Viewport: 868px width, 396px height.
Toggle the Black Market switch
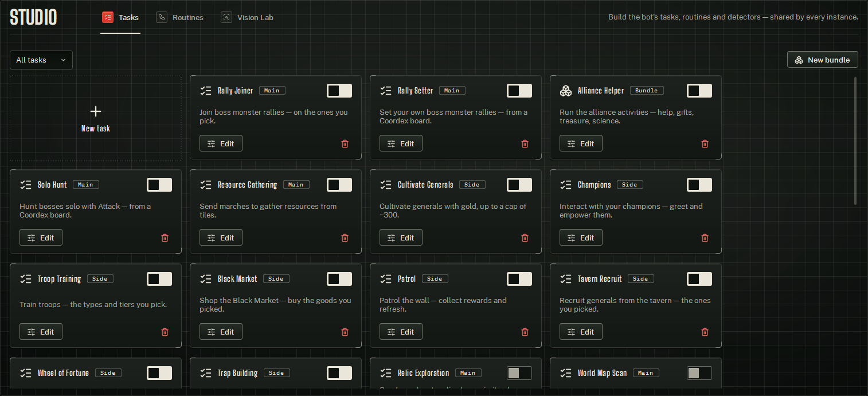pos(339,279)
